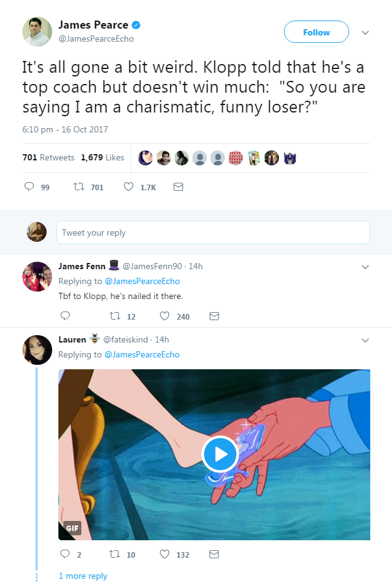Retweet Lauren's GIF reply
Viewport: 392px width, 585px height.
(x=115, y=554)
